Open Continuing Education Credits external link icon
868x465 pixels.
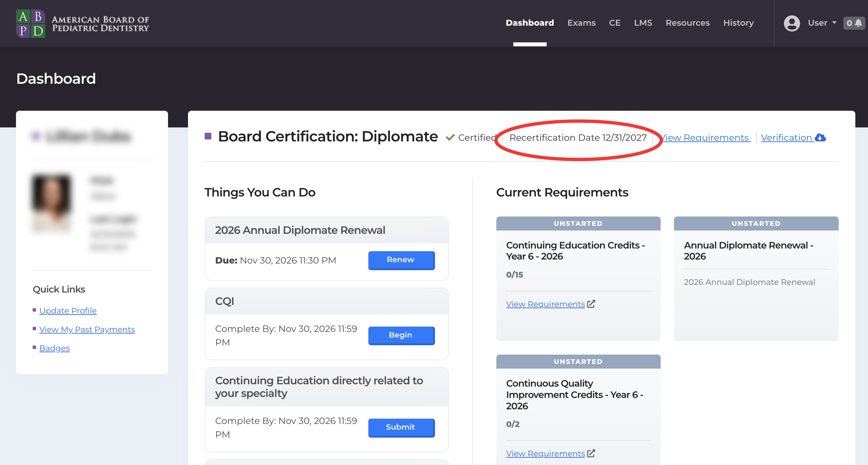point(591,304)
